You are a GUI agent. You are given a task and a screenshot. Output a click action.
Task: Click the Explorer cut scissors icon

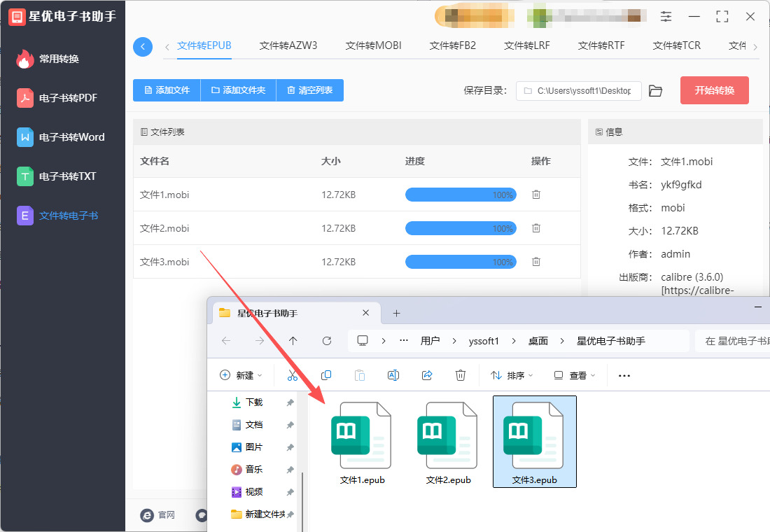pyautogui.click(x=293, y=375)
